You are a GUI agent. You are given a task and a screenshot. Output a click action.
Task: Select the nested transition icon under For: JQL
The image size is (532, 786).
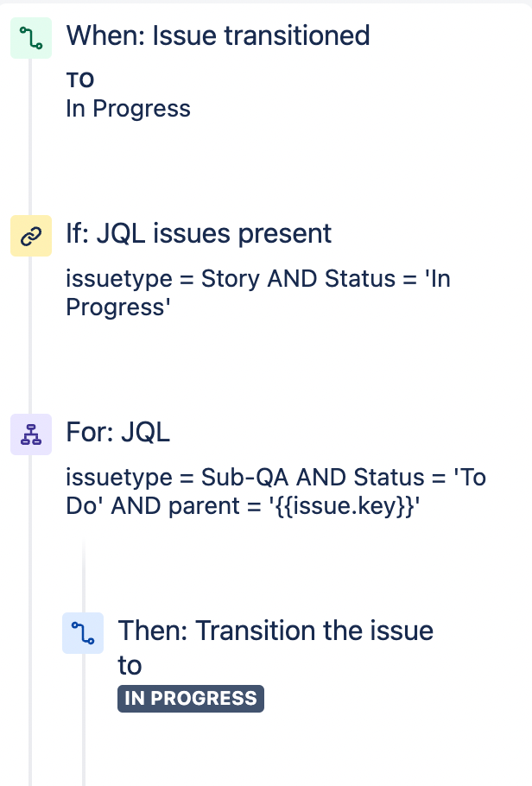(83, 633)
